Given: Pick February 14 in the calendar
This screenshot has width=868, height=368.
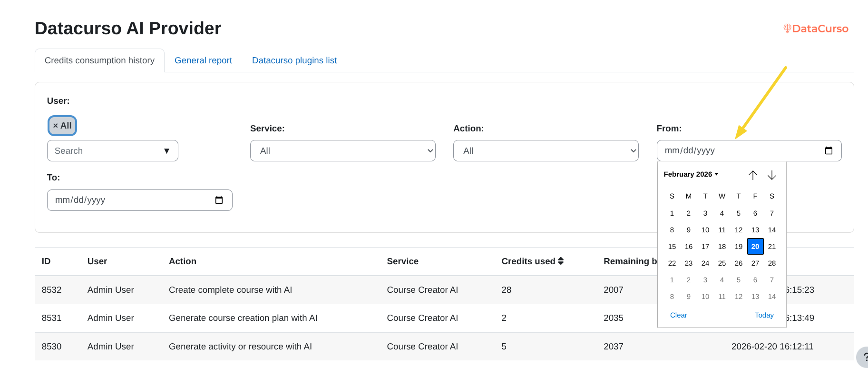Looking at the screenshot, I should coord(771,230).
